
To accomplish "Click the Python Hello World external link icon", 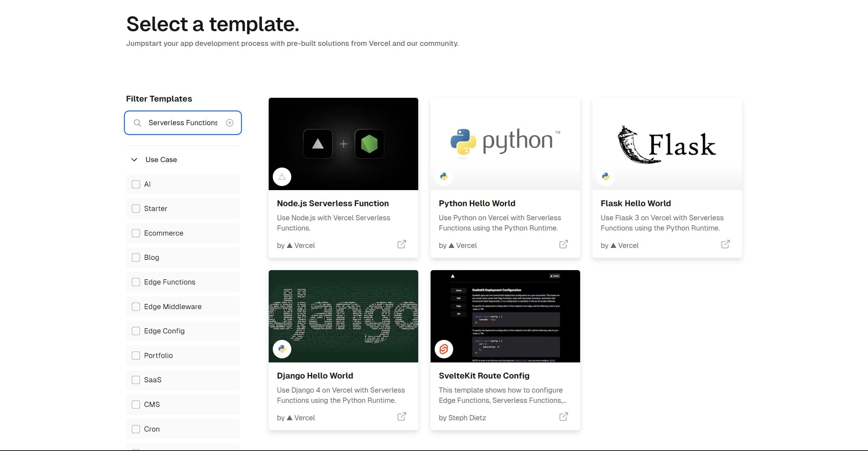I will [564, 245].
